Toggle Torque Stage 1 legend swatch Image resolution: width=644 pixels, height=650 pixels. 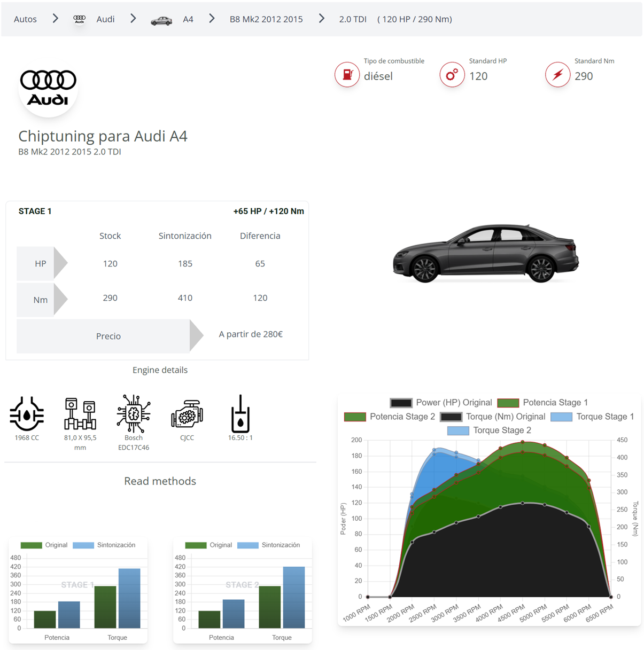[x=561, y=417]
